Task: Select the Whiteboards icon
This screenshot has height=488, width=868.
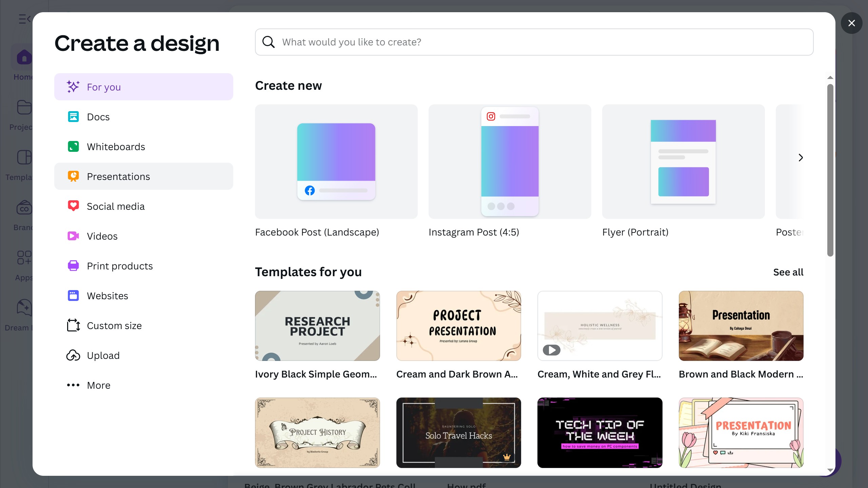Action: click(73, 147)
